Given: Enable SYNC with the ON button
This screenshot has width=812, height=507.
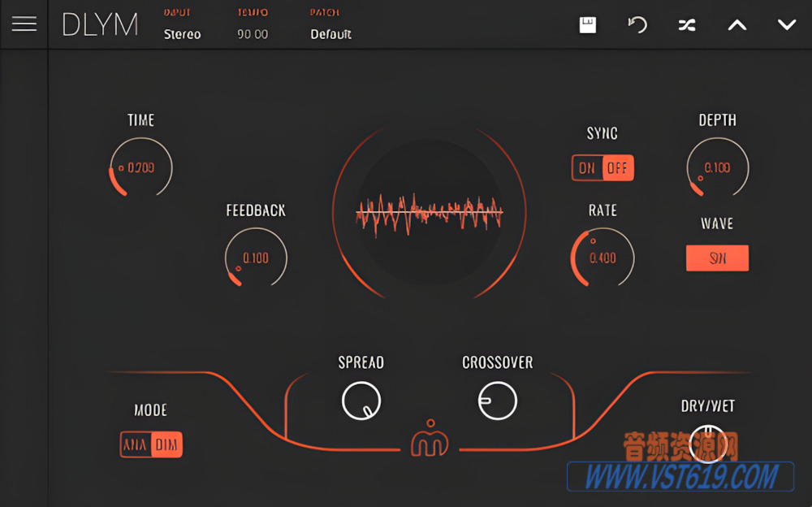Looking at the screenshot, I should tap(588, 168).
